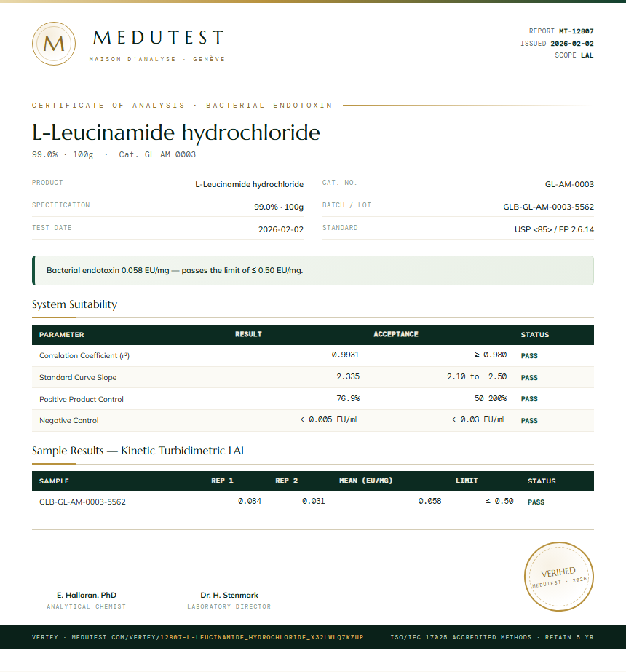Click the LABORATORY DIRECTOR title
Image resolution: width=626 pixels, height=672 pixels.
229,607
